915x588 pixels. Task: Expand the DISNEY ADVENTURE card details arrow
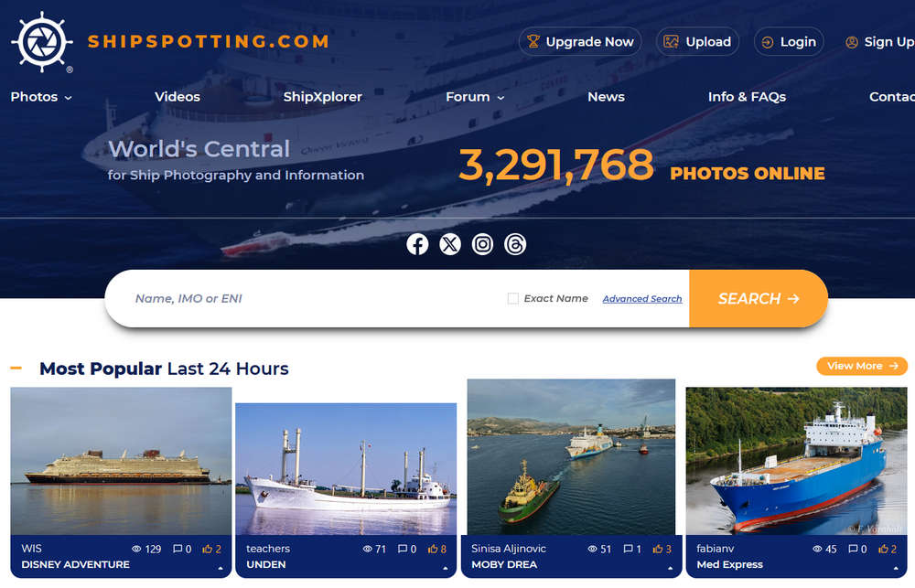[221, 568]
